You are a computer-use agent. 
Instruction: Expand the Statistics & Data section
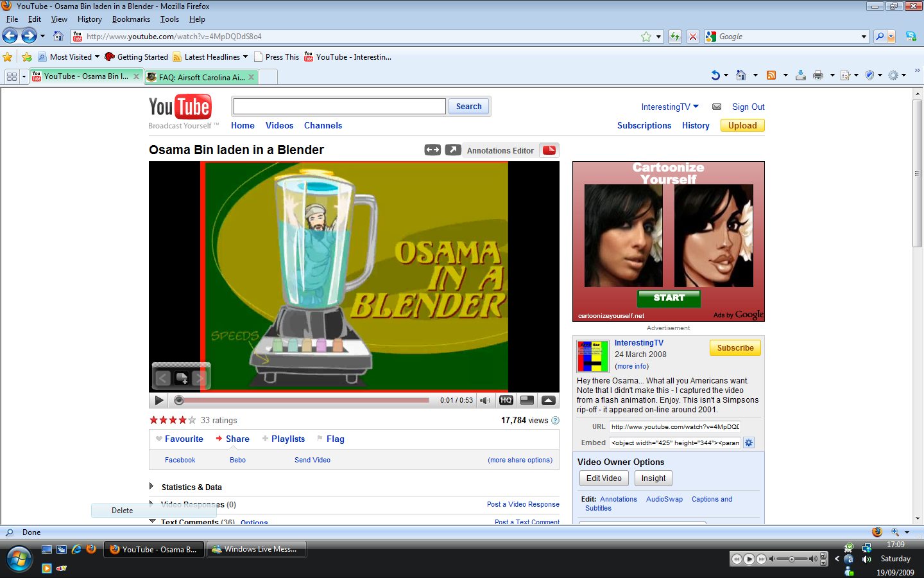[x=151, y=486]
